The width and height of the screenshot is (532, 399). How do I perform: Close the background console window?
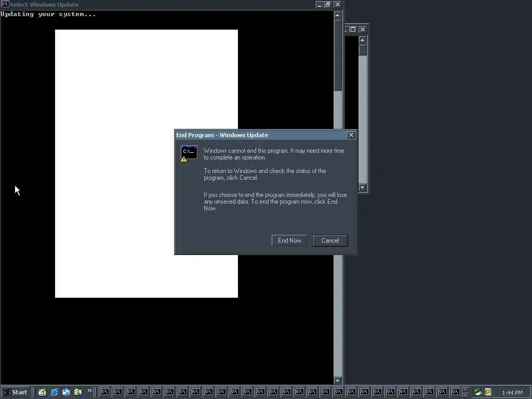[362, 30]
